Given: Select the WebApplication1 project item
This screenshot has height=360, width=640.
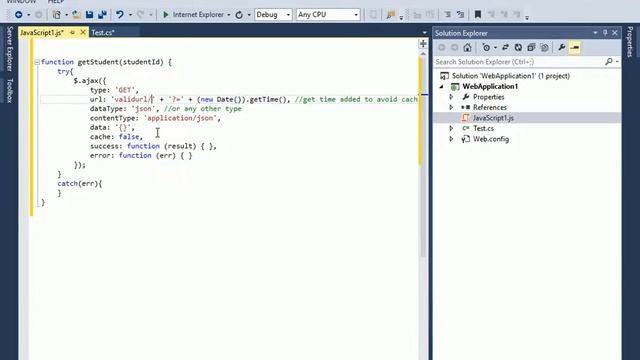Looking at the screenshot, I should [x=490, y=87].
